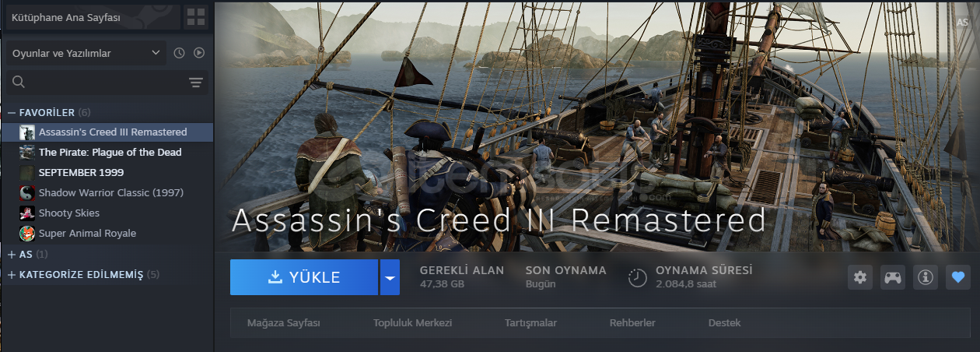
Task: Go to Kütüphane Ana Sayfası
Action: [93, 17]
